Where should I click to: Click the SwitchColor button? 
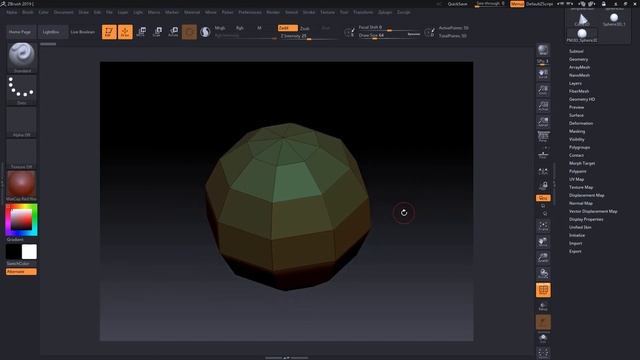pos(18,264)
